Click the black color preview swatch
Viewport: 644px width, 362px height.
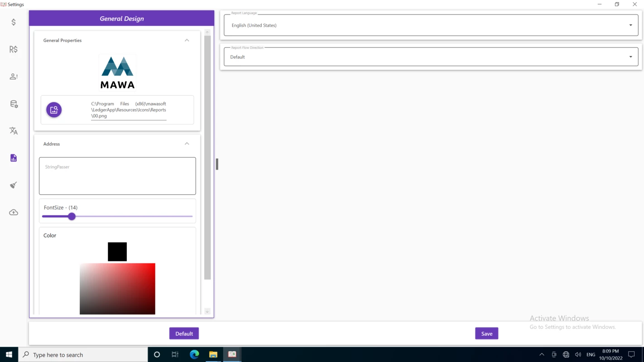tap(117, 252)
